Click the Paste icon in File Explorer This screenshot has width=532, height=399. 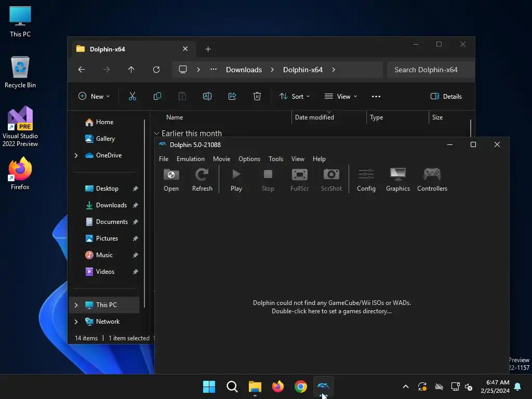[182, 96]
